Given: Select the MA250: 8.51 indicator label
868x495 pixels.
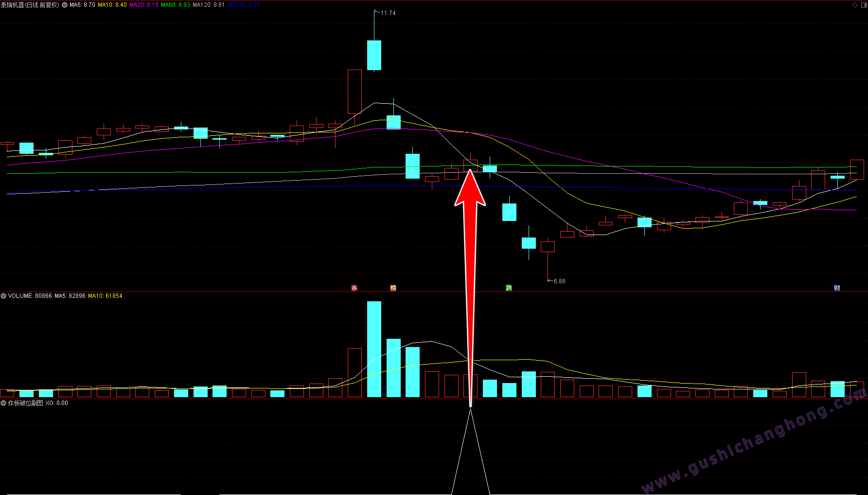Looking at the screenshot, I should pos(243,5).
